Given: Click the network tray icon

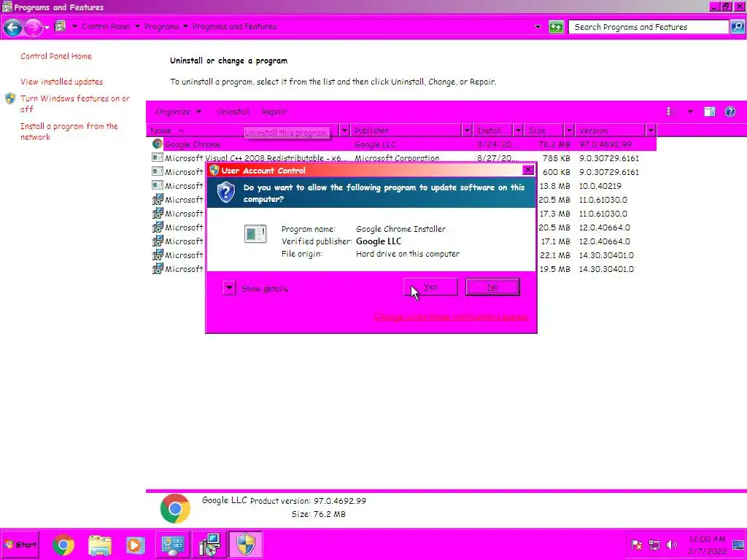Looking at the screenshot, I should [654, 545].
